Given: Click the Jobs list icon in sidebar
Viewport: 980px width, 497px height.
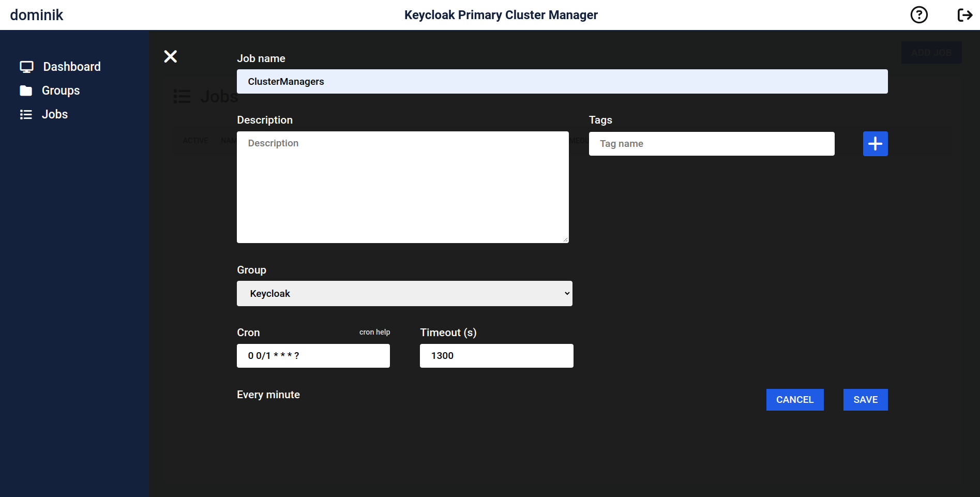Looking at the screenshot, I should 26,115.
